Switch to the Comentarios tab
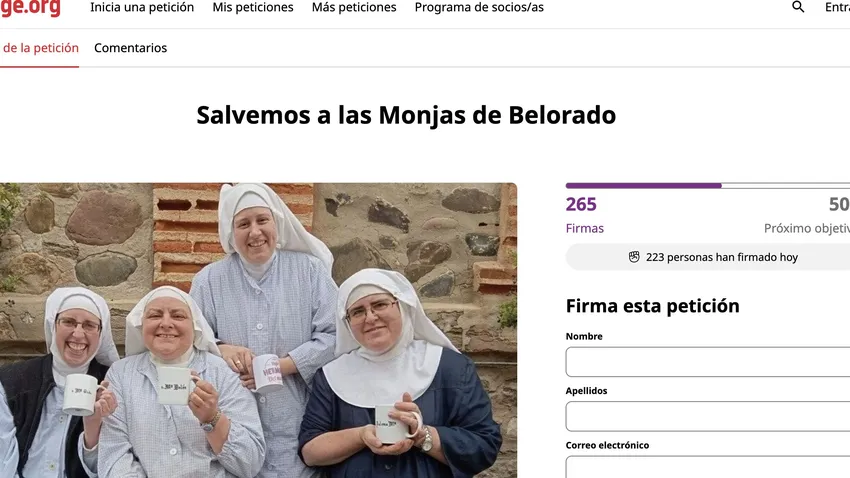Screen dimensions: 850x478 tap(131, 48)
